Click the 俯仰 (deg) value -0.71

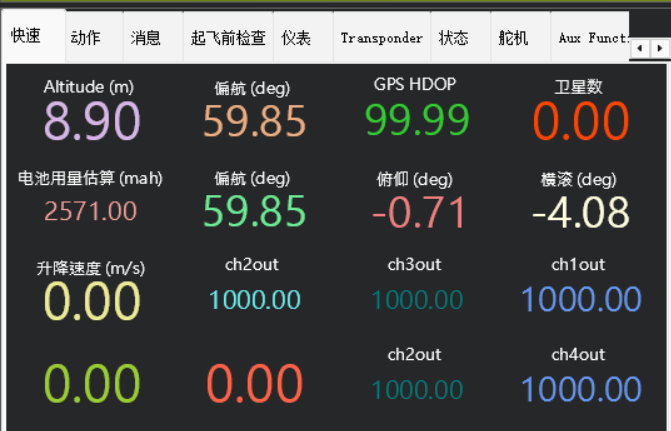click(x=418, y=212)
